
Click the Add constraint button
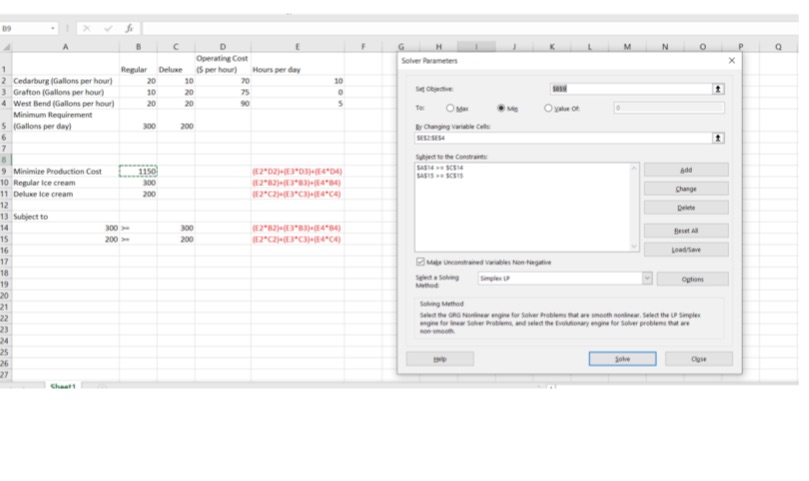click(x=686, y=170)
